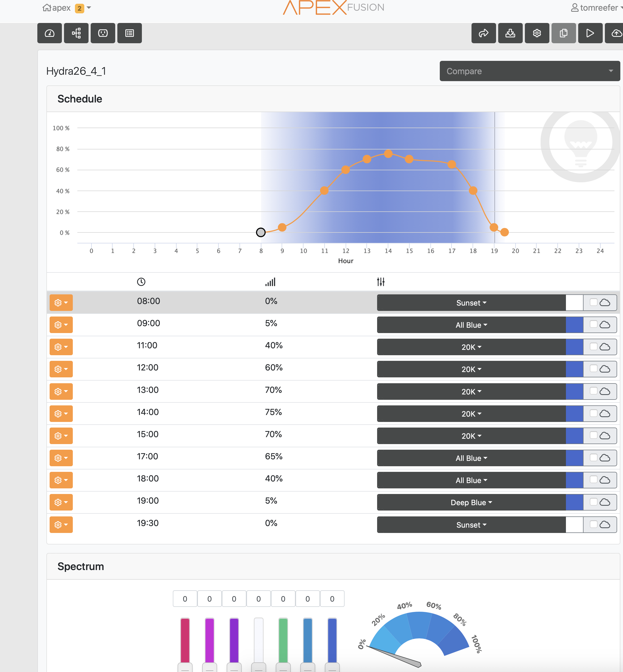Click cloud icon in 19:30 row

pos(605,525)
